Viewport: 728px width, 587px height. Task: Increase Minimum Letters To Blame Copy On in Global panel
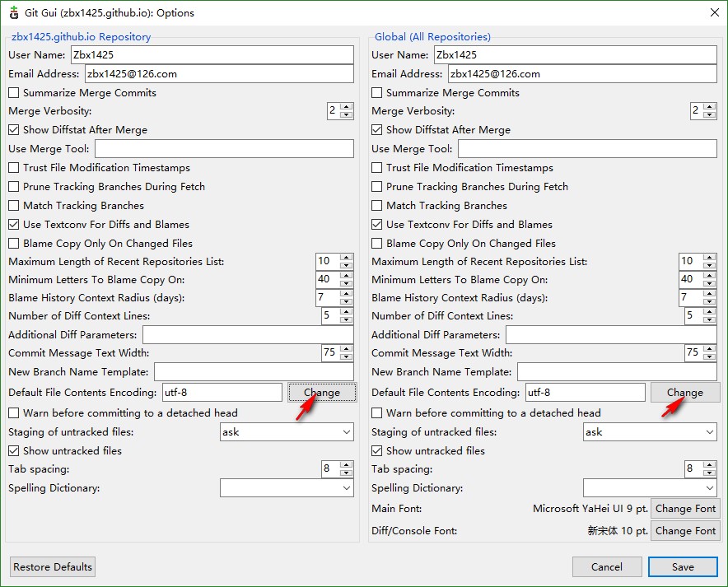pyautogui.click(x=709, y=276)
